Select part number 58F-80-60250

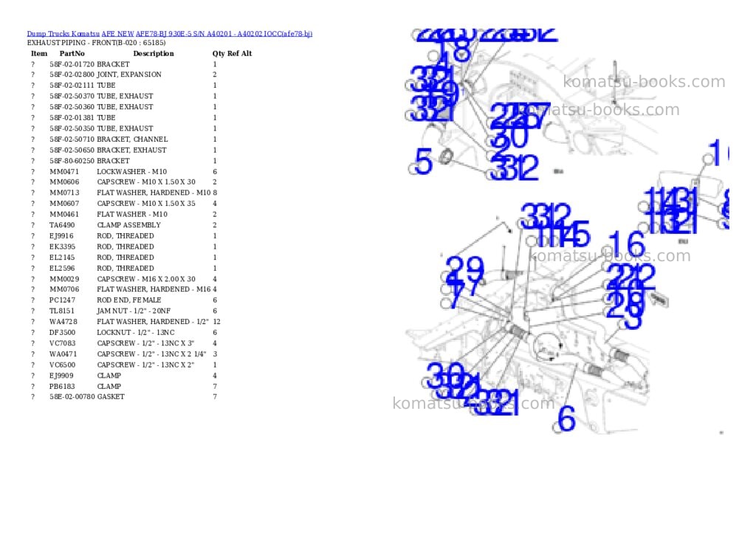[72, 161]
